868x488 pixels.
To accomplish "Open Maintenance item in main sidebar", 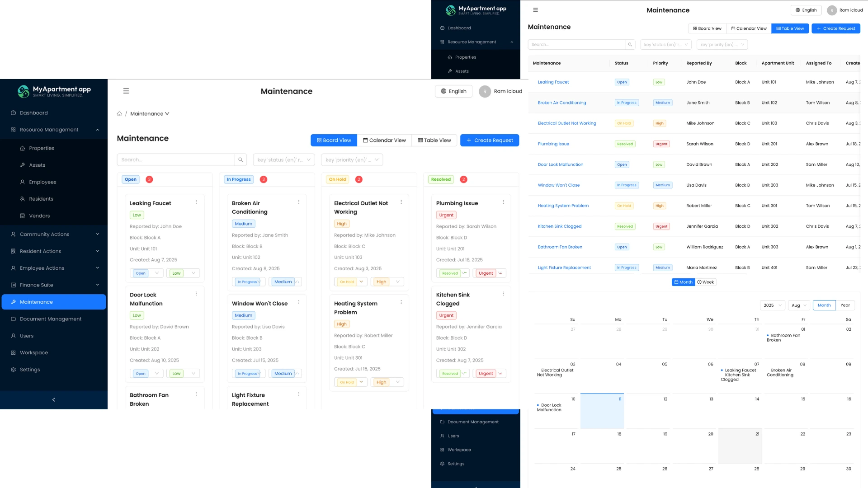I will [x=54, y=302].
